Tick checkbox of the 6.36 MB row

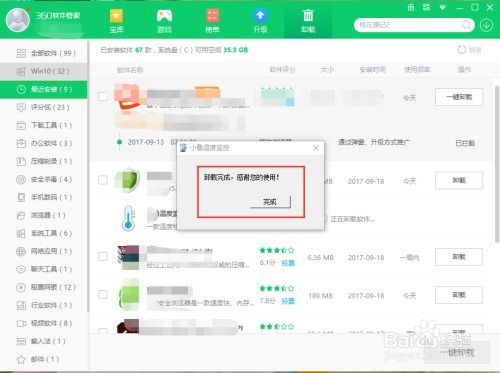pyautogui.click(x=103, y=256)
